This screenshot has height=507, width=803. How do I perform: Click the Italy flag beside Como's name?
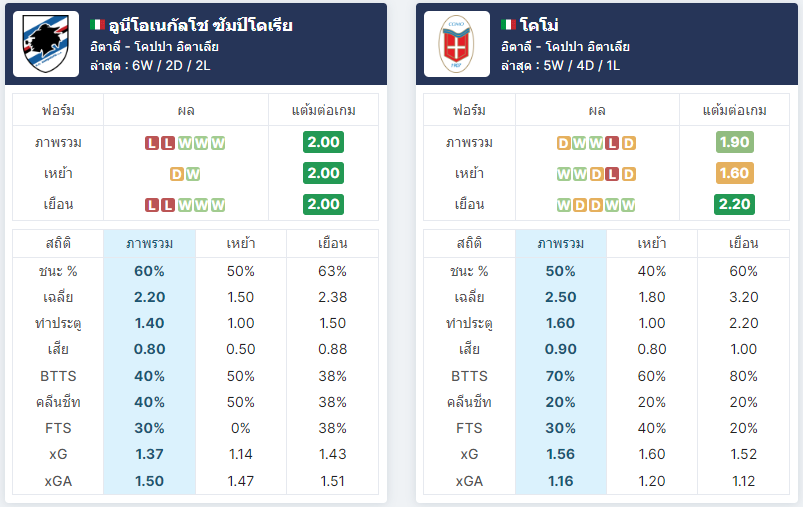(x=509, y=25)
